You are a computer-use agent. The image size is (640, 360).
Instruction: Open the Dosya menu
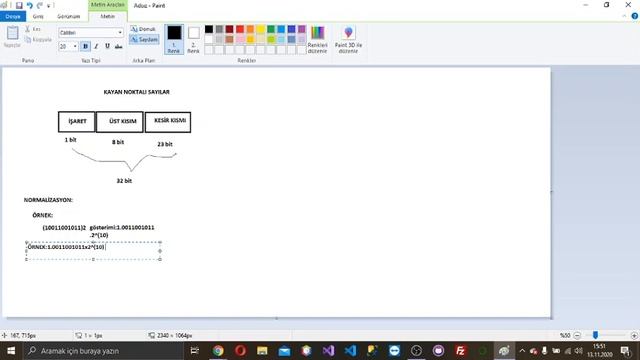(13, 16)
